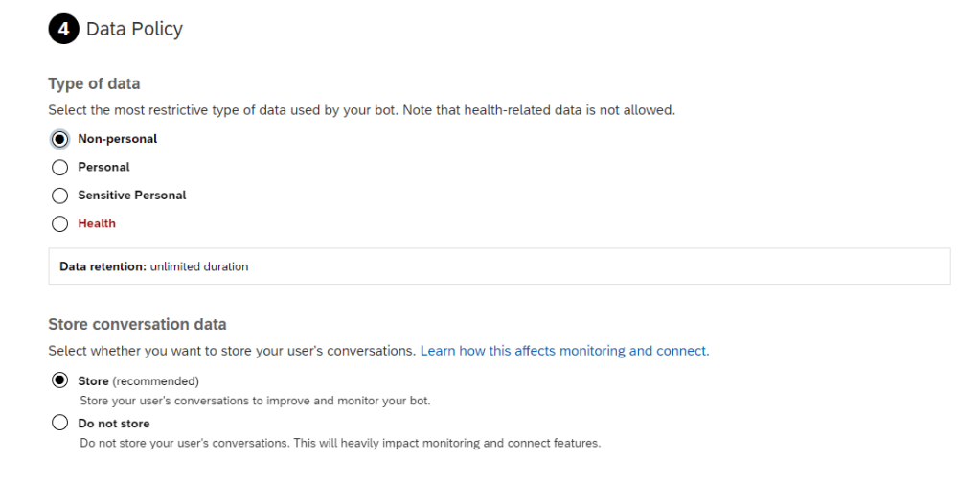Image resolution: width=980 pixels, height=484 pixels.
Task: Open the 'Learn how this affects monitoring' link
Action: pos(564,351)
